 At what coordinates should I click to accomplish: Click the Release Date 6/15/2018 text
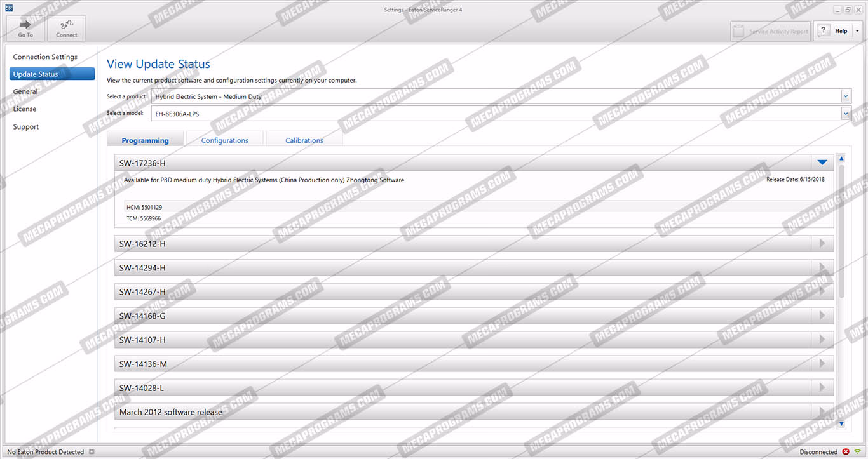click(x=795, y=180)
